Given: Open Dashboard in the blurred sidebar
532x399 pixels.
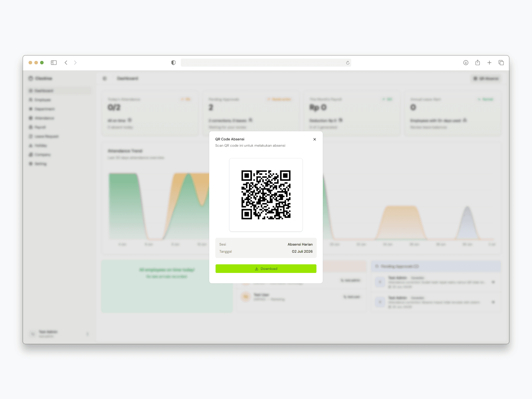Looking at the screenshot, I should click(x=60, y=91).
